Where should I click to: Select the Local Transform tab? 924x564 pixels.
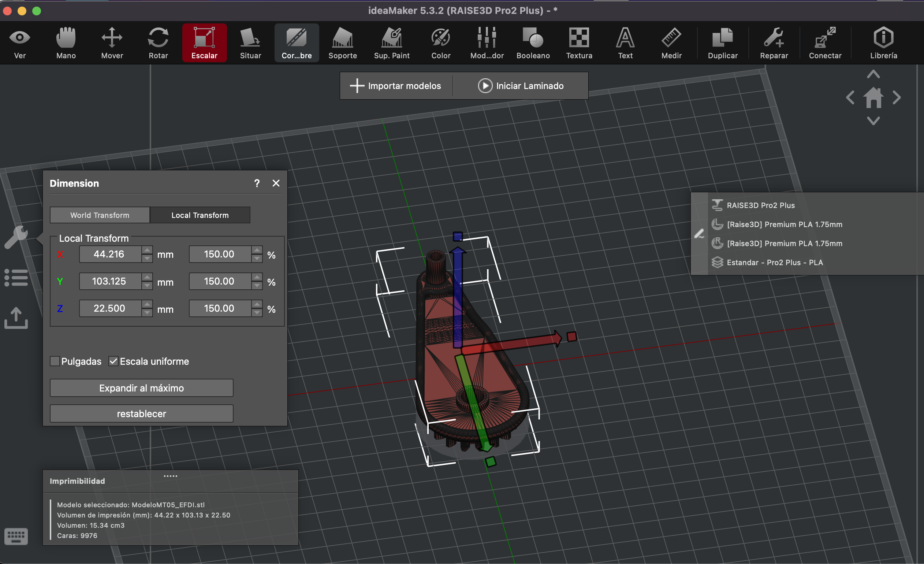coord(200,215)
